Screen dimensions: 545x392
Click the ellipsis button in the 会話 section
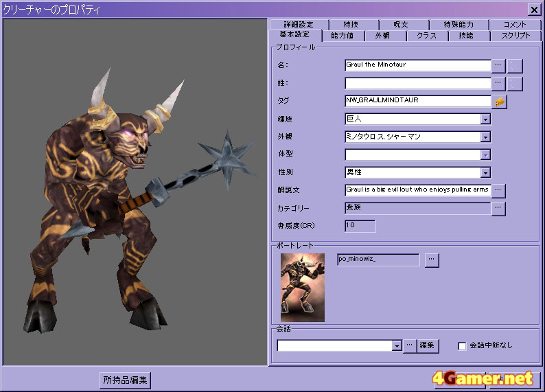(410, 345)
